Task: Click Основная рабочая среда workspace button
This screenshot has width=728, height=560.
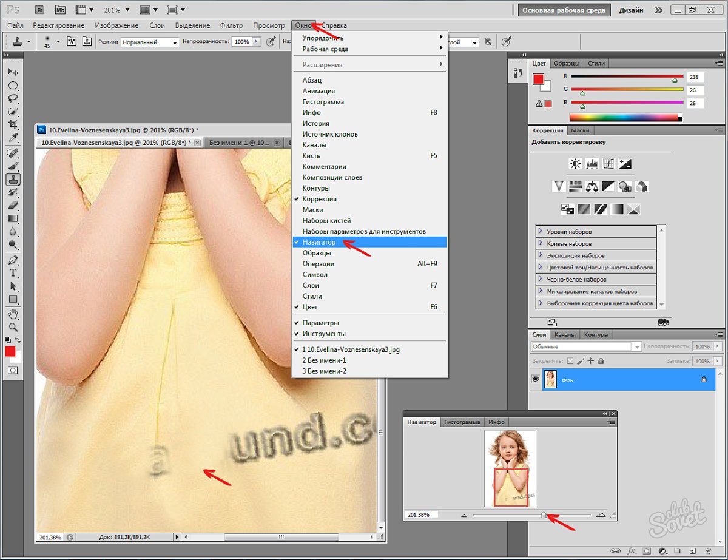Action: pos(564,10)
